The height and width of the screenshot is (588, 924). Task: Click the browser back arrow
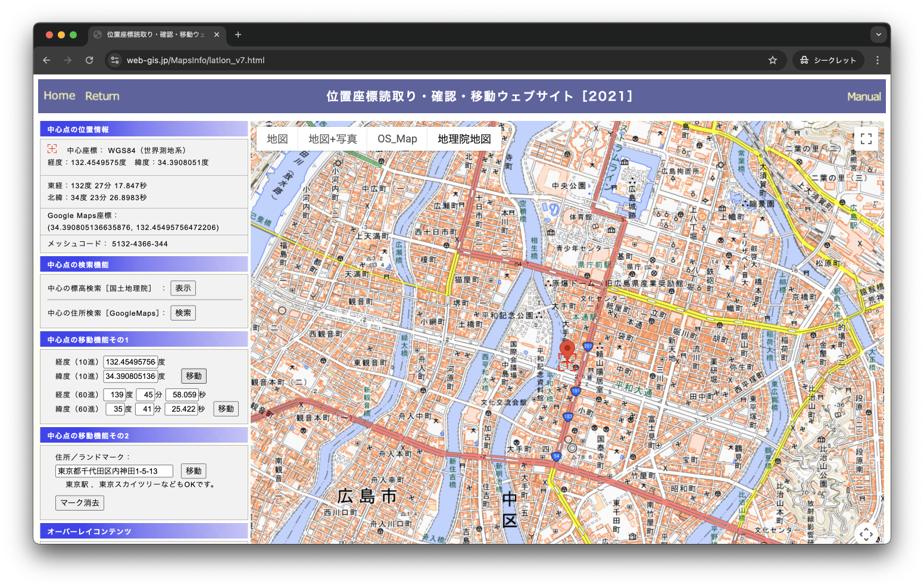point(46,60)
